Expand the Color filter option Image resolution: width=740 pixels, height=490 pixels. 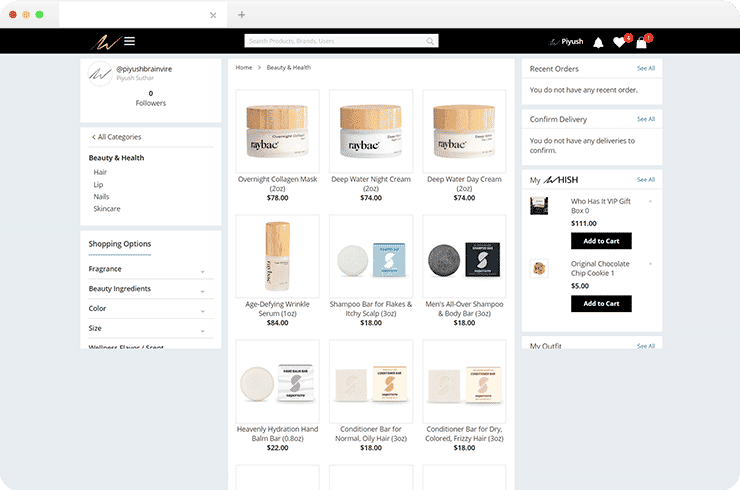(x=202, y=311)
